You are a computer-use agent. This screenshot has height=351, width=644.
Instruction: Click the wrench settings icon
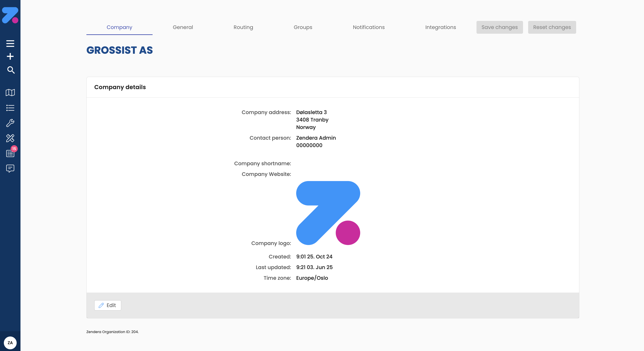10,123
